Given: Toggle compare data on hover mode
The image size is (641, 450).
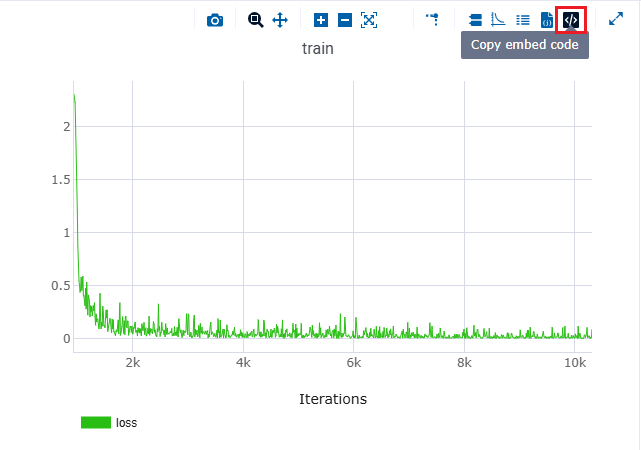Looking at the screenshot, I should tap(475, 20).
